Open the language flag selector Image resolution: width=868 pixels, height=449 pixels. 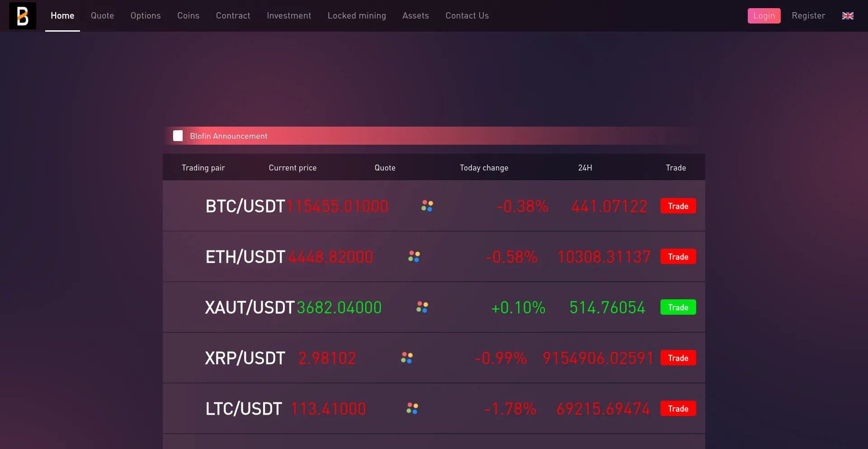coord(848,16)
